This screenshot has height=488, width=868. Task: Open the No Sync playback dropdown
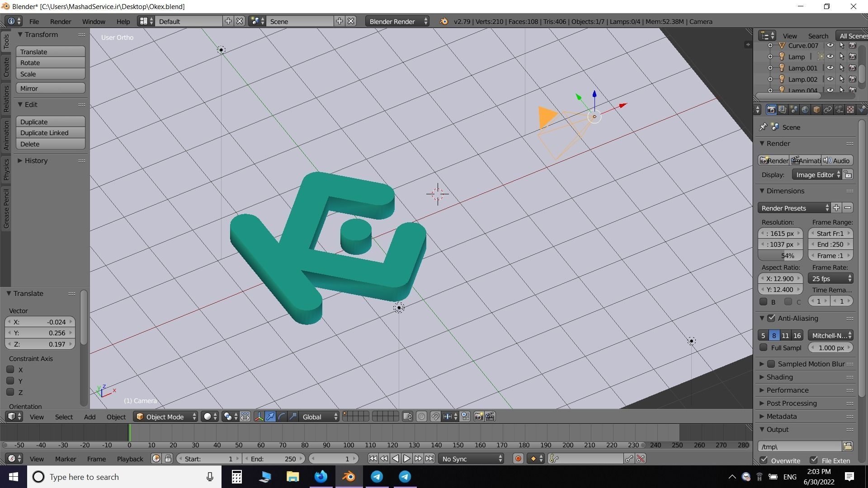(x=472, y=459)
